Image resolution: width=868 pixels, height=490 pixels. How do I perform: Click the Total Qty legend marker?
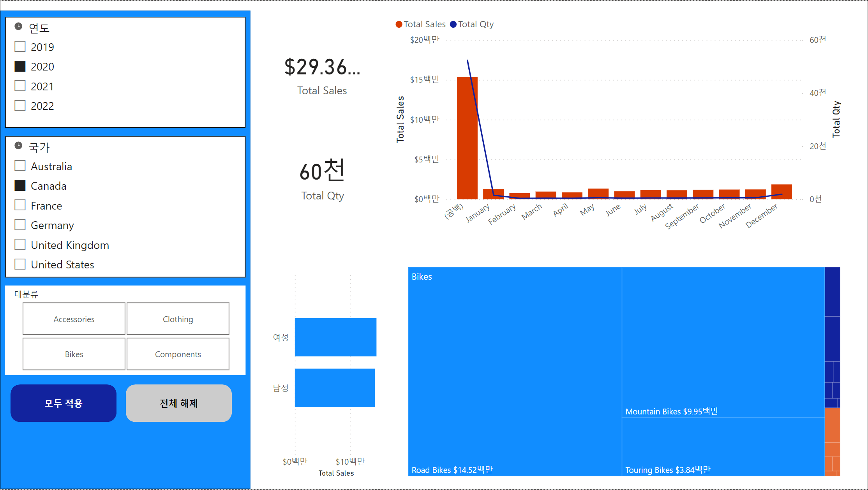click(x=453, y=25)
